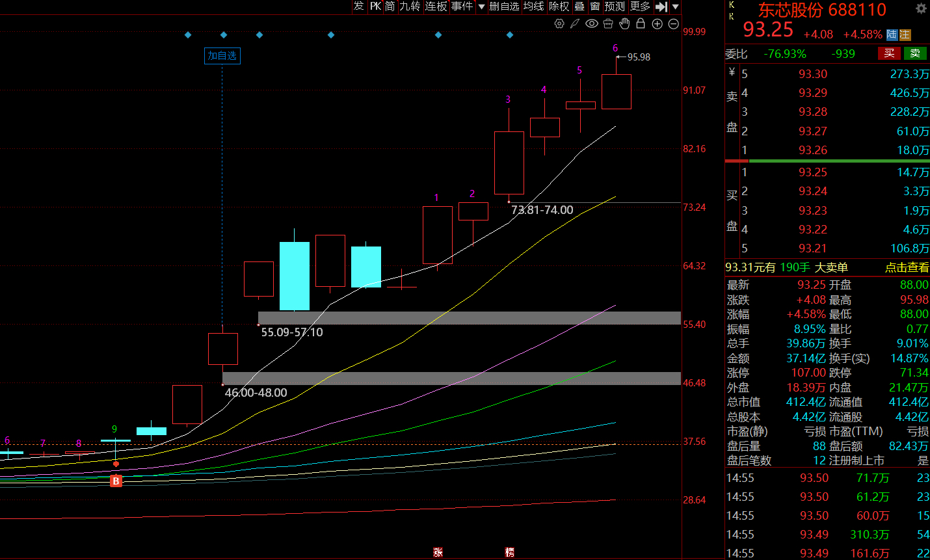Zoom in with the plus icon
This screenshot has width=930, height=560.
coord(657,24)
